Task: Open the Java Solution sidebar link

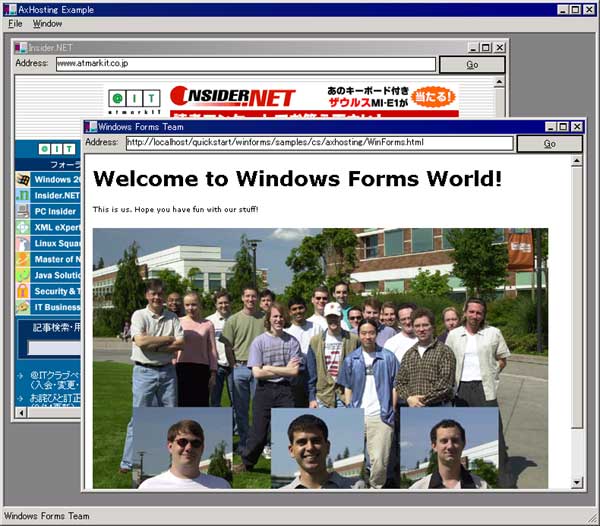Action: 57,275
